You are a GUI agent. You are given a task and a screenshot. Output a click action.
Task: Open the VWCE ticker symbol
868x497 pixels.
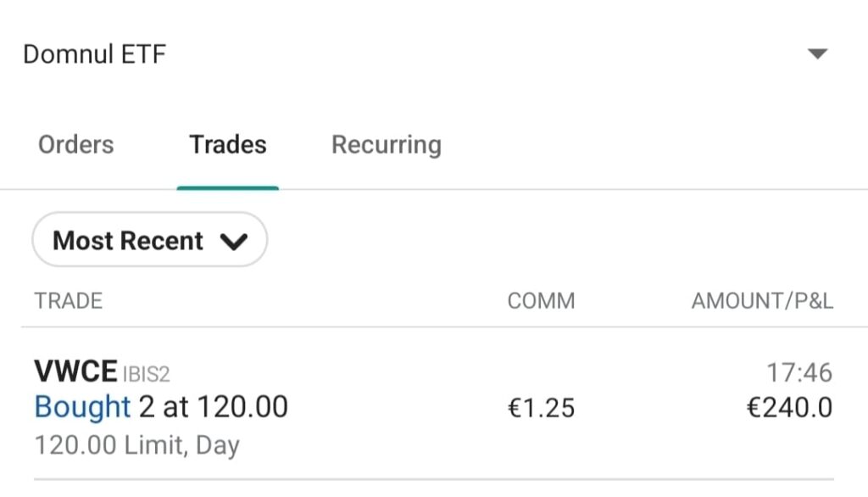point(75,371)
